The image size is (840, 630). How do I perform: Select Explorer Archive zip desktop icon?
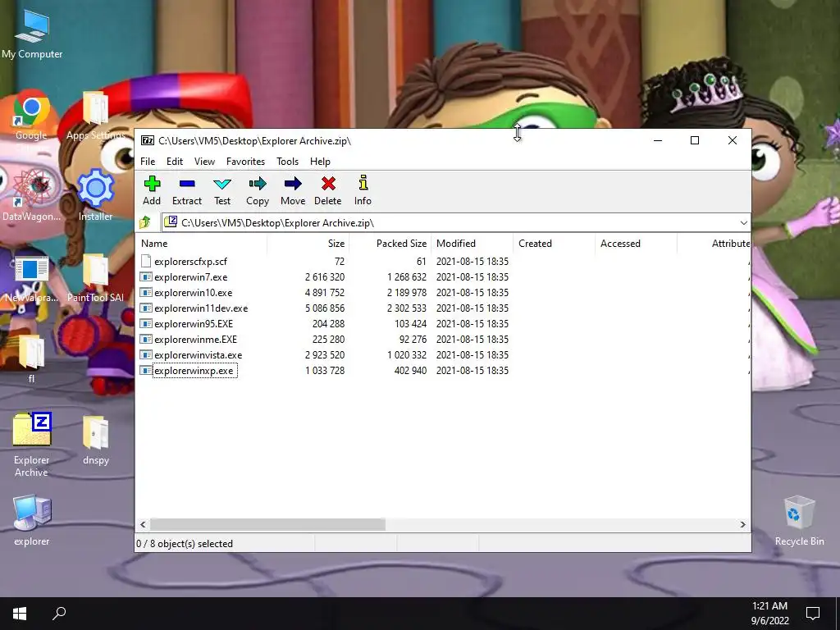coord(32,445)
